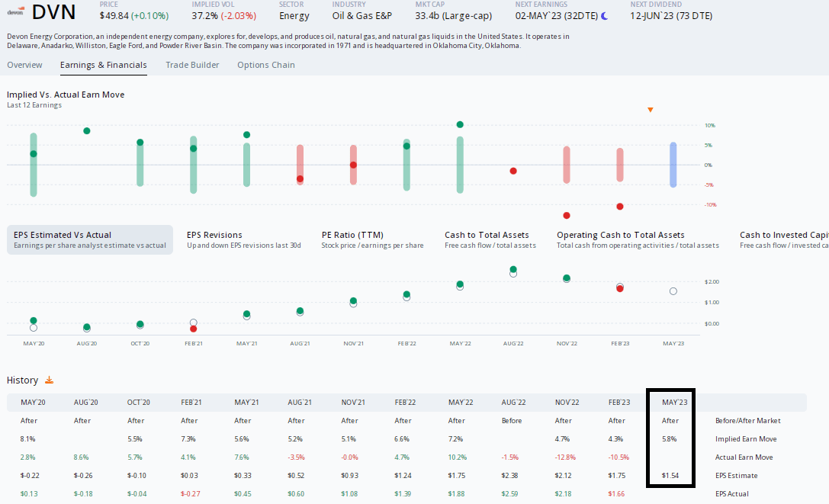The width and height of the screenshot is (829, 504).
Task: Click the MAY'20 history column header
Action: [33, 402]
